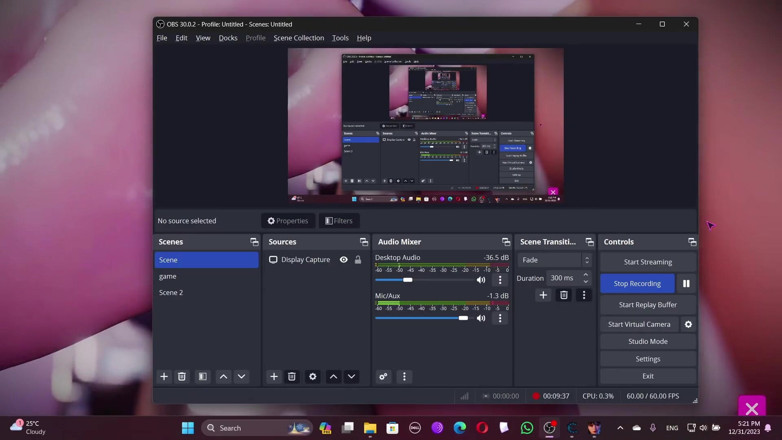Click the taskbar Search box
Screen dimensions: 782x440
pos(257,428)
